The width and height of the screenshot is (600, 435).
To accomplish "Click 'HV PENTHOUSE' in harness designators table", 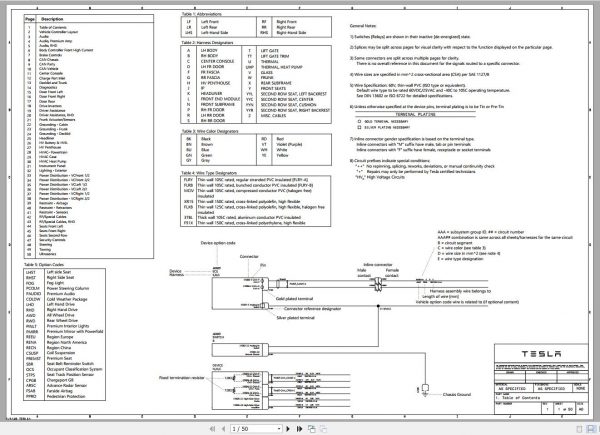I will tap(215, 83).
